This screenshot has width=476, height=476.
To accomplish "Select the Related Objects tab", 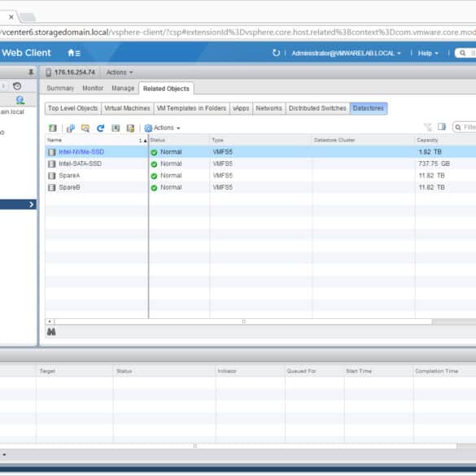I will [x=166, y=89].
